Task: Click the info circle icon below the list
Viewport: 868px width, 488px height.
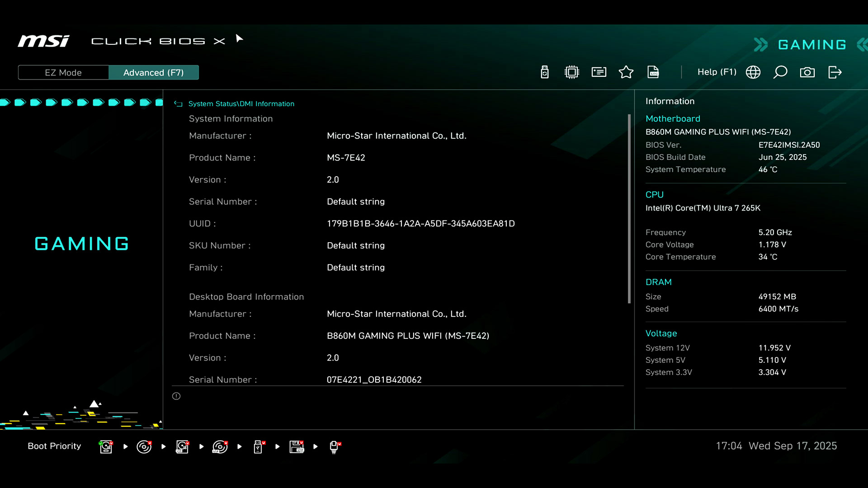Action: tap(176, 396)
